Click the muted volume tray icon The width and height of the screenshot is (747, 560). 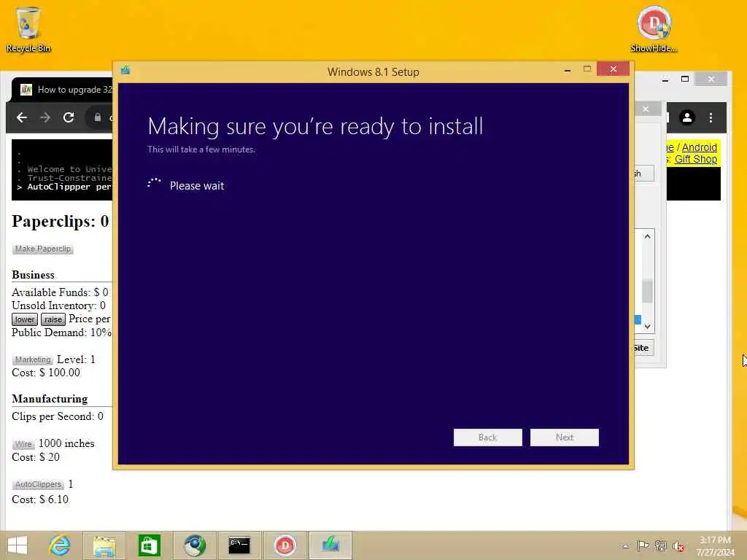[678, 546]
